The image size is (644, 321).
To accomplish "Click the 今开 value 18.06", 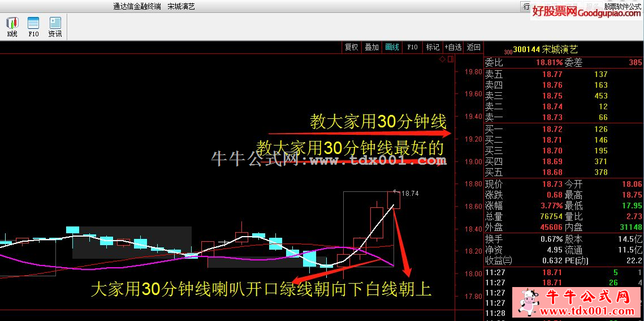I will tap(632, 184).
